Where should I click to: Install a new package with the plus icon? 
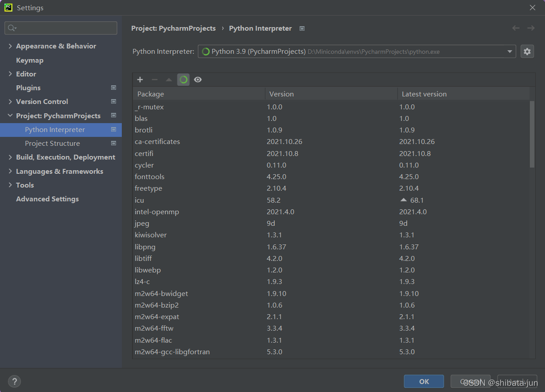[140, 80]
